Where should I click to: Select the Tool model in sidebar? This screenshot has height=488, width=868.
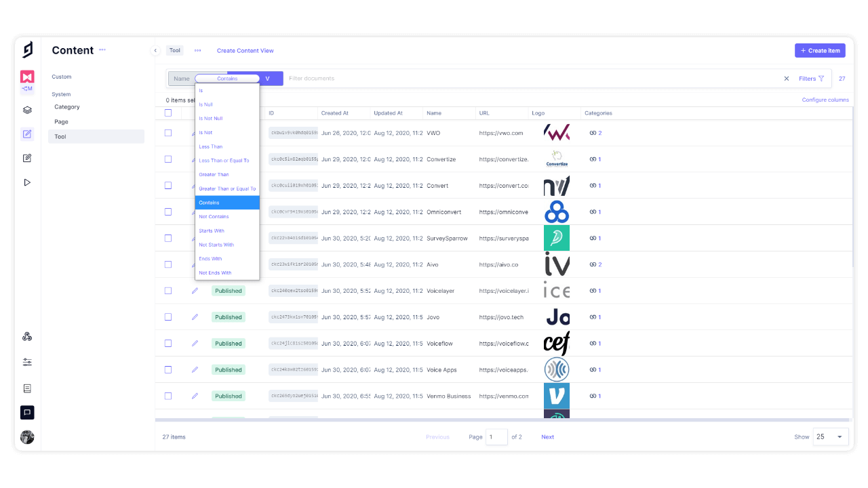96,136
